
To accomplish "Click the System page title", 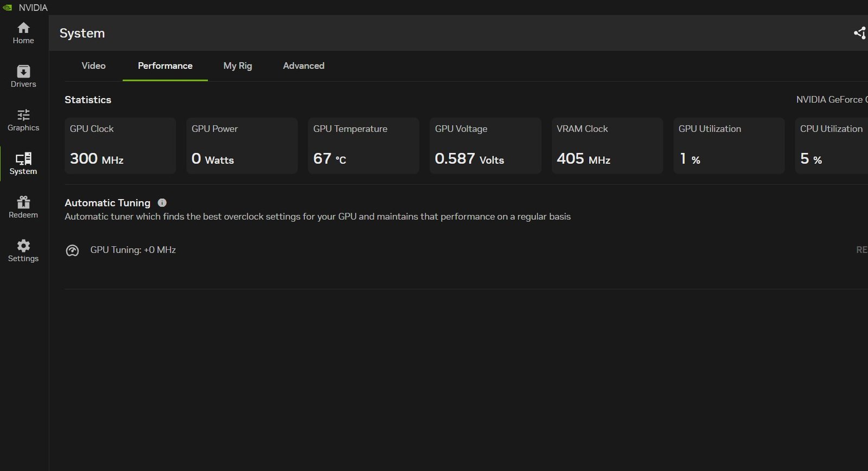I will tap(82, 33).
